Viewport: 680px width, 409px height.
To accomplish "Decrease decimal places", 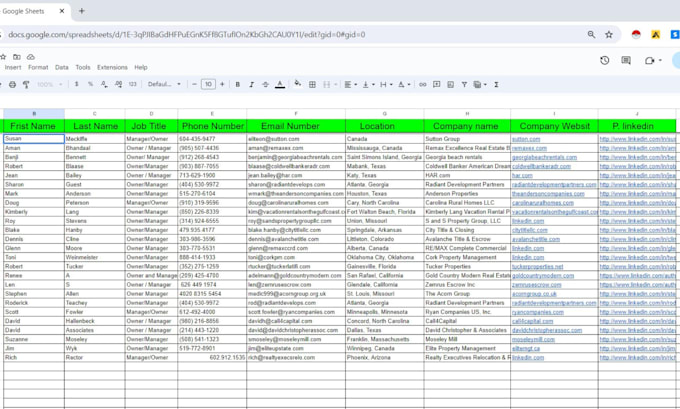I will 104,84.
